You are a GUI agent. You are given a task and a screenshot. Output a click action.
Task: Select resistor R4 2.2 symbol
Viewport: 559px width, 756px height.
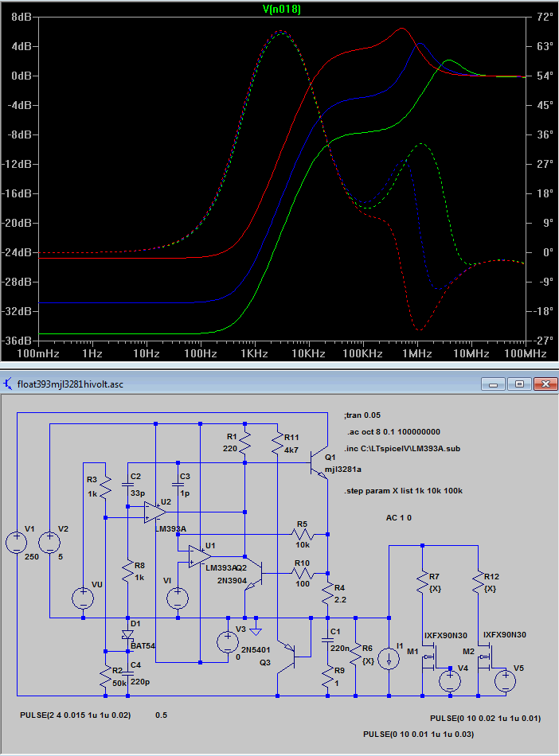coord(327,593)
